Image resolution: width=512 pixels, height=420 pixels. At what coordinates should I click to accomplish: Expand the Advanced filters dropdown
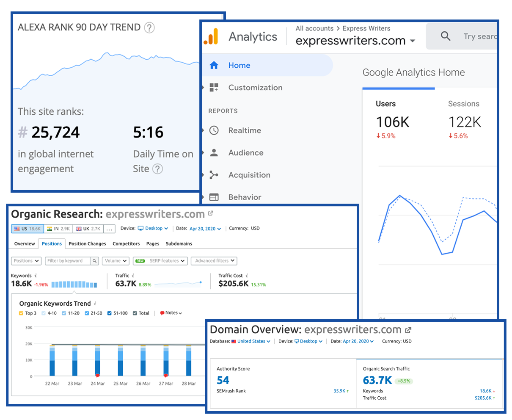[214, 261]
